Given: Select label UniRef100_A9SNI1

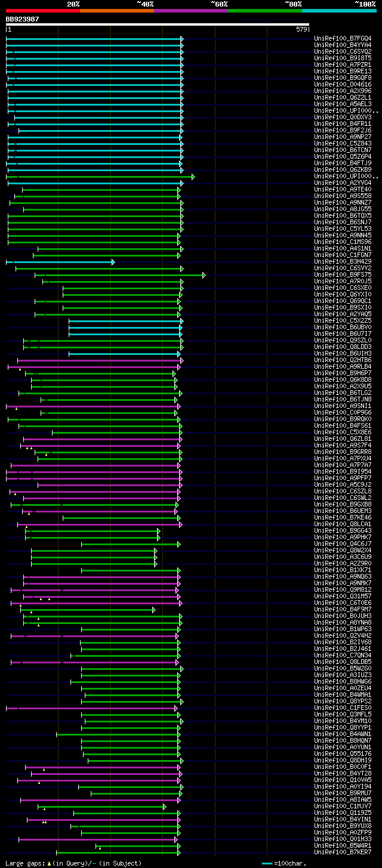Looking at the screenshot, I should coord(343,406).
